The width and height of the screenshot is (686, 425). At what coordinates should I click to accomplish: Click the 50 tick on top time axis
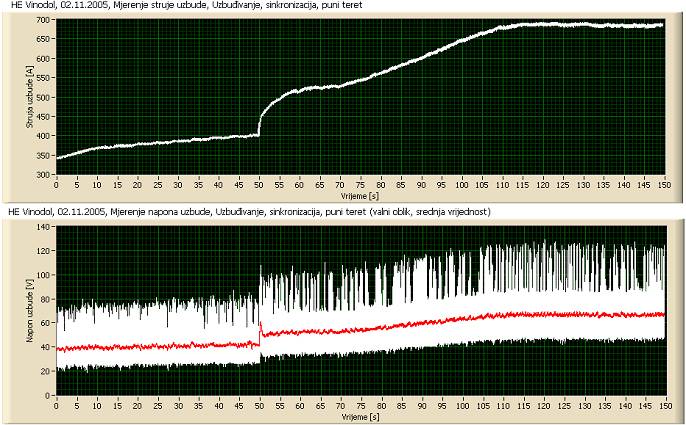pyautogui.click(x=259, y=185)
